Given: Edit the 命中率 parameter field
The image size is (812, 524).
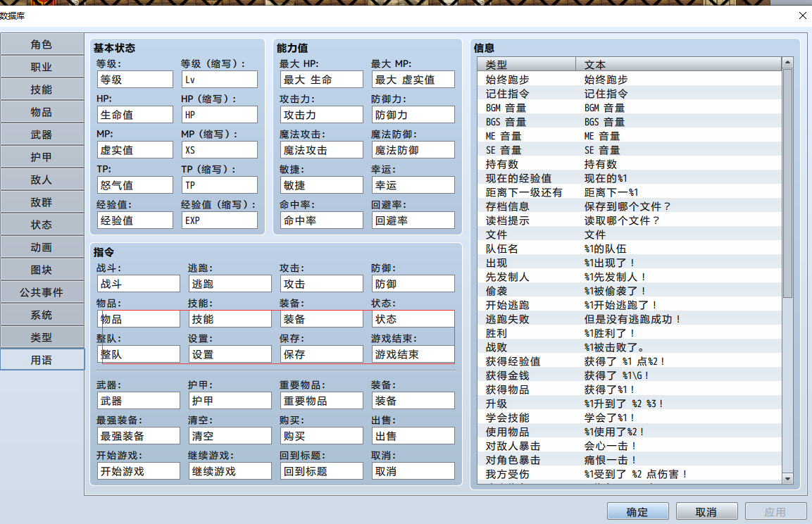Looking at the screenshot, I should coord(321,220).
